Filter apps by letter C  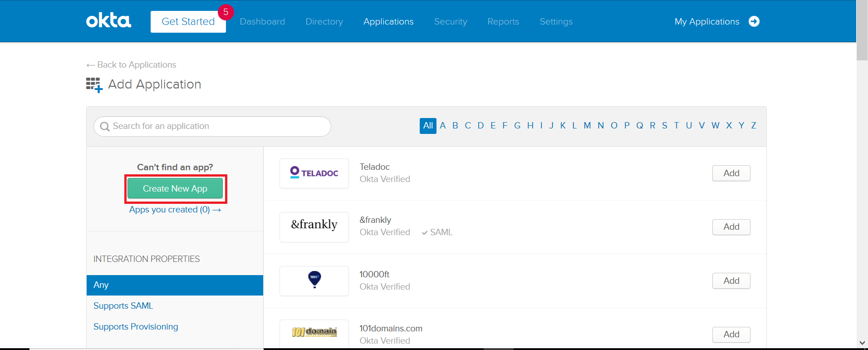(468, 126)
